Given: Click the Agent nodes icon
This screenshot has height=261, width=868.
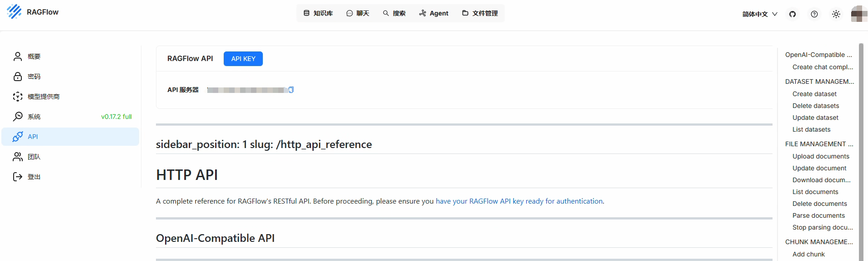Looking at the screenshot, I should [x=422, y=13].
